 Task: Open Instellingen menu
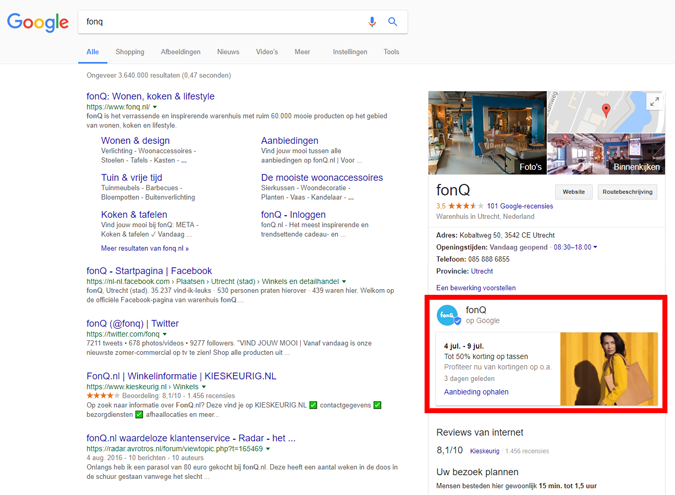click(x=350, y=52)
